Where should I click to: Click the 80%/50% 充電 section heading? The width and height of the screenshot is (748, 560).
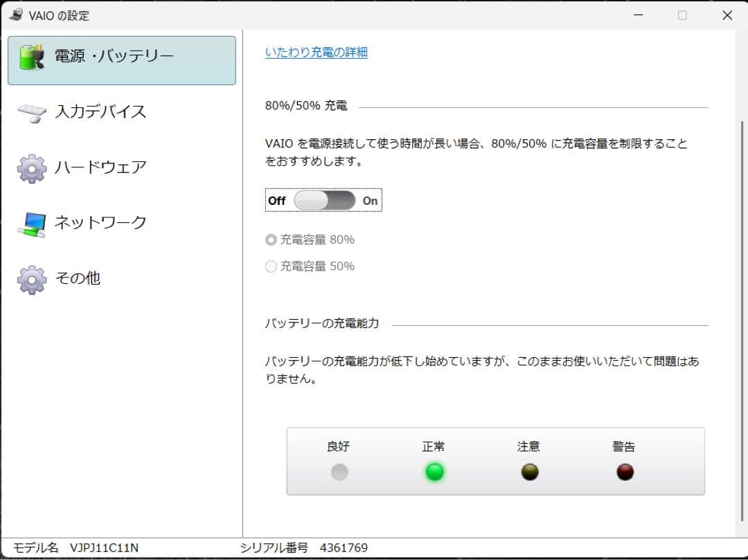(306, 105)
